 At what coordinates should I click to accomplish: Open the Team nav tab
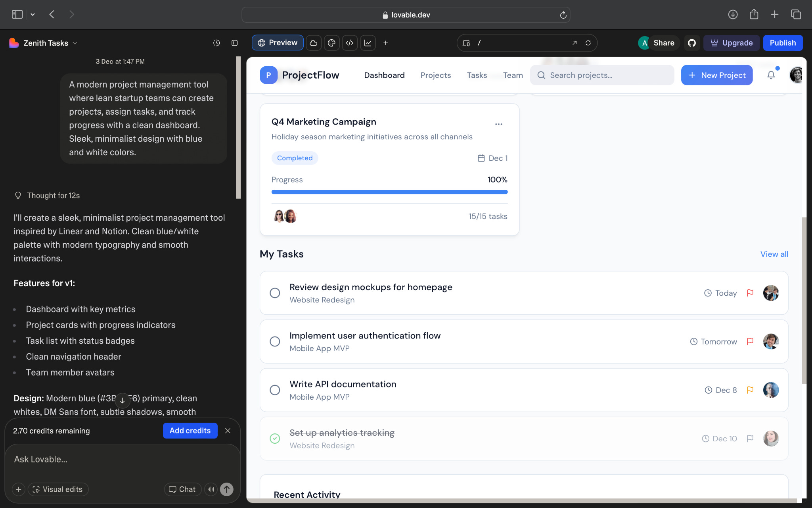click(513, 75)
